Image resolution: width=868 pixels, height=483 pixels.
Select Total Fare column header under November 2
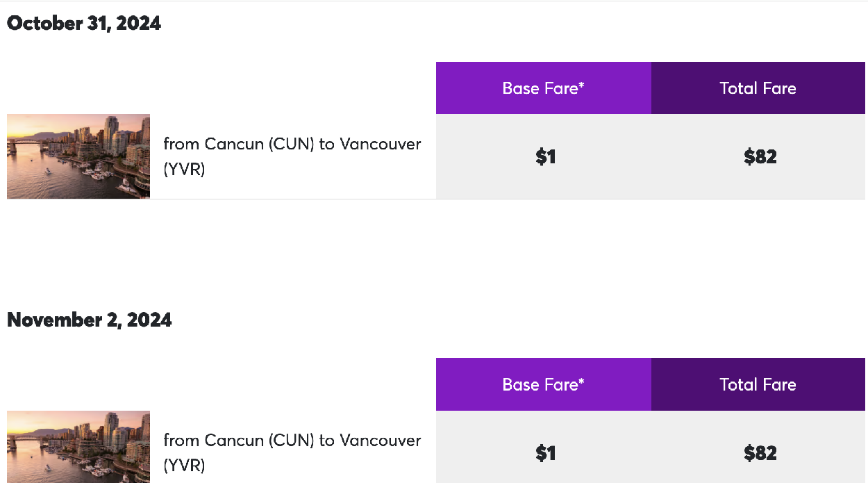758,384
